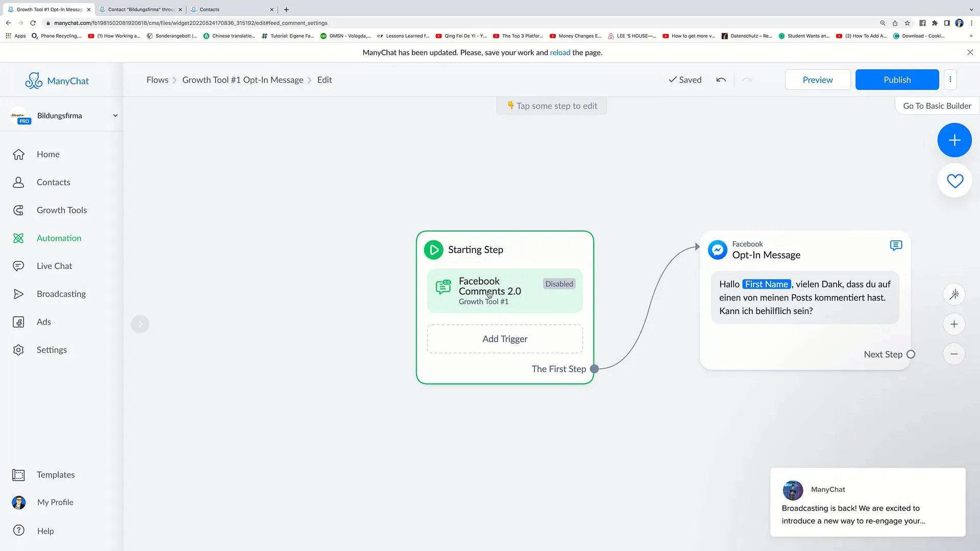
Task: Open the Chrome three-dot menu
Action: coord(971,23)
